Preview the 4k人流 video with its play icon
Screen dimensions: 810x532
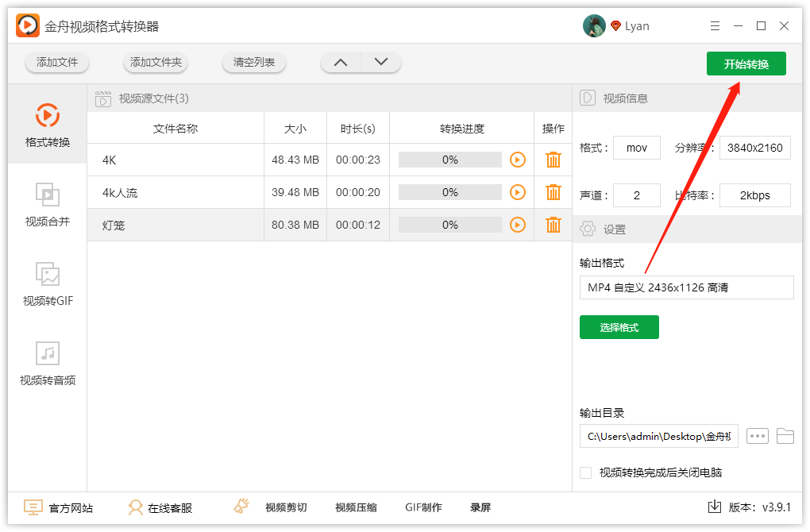[x=518, y=192]
